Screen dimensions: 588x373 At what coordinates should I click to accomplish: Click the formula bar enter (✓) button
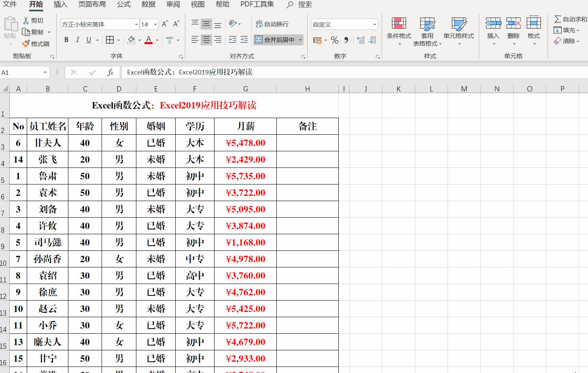(92, 72)
